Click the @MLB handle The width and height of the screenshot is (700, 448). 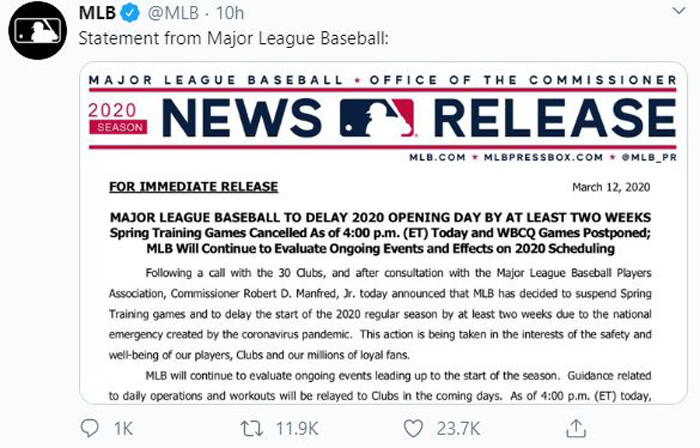pyautogui.click(x=173, y=13)
